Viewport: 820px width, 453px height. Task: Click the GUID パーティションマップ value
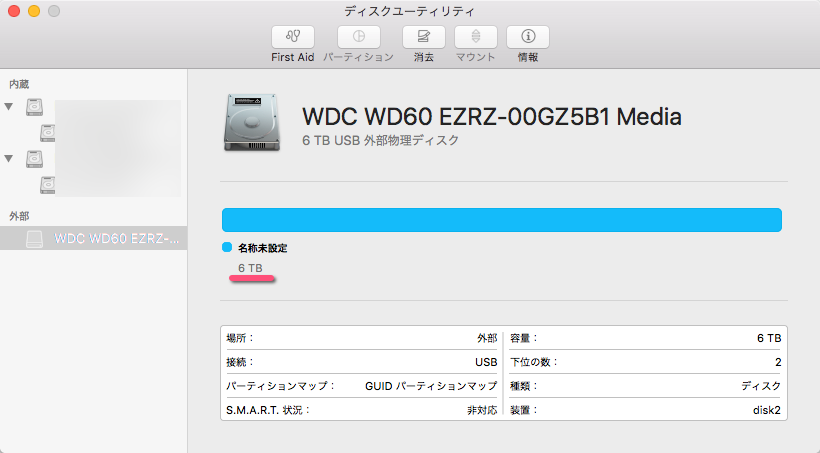tap(431, 386)
